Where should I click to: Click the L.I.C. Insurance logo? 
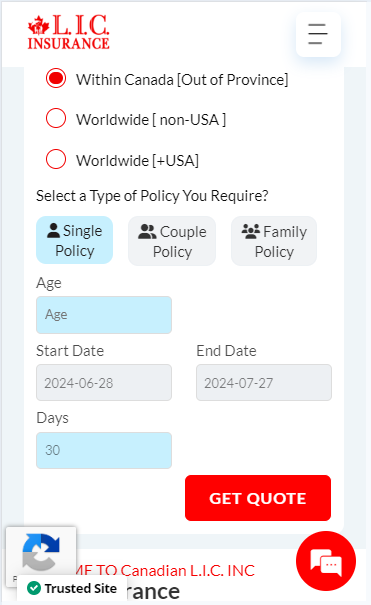(69, 32)
